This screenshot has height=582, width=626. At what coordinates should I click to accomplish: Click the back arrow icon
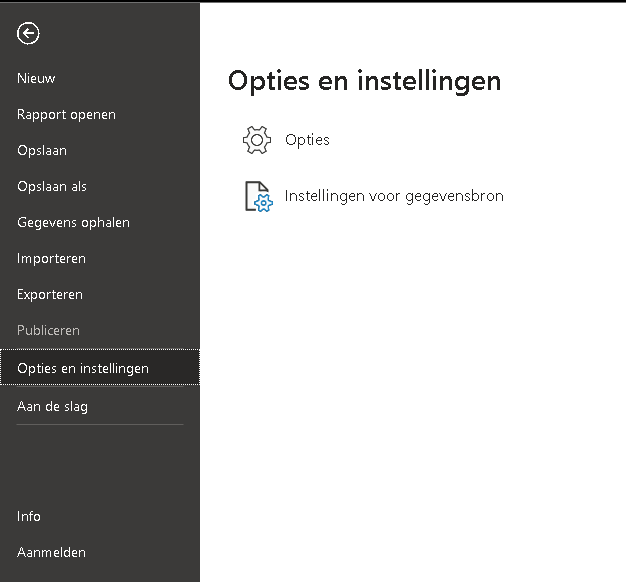click(x=28, y=34)
